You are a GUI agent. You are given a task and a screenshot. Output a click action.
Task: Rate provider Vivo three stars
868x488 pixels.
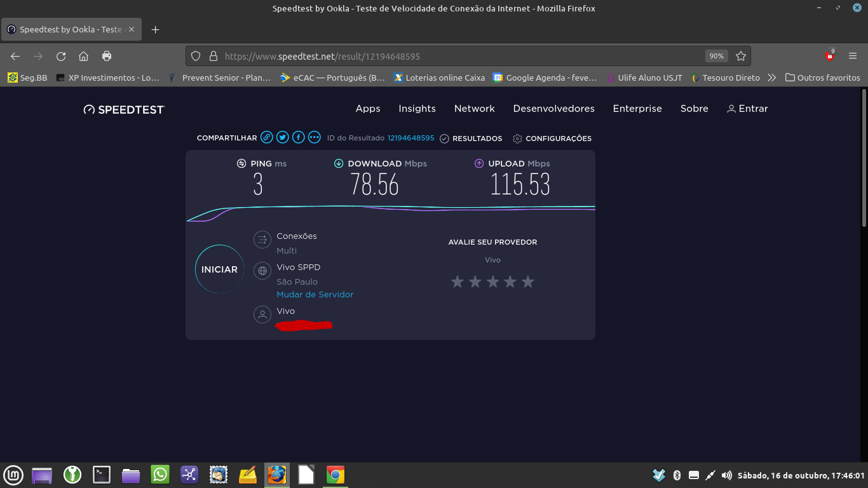492,281
